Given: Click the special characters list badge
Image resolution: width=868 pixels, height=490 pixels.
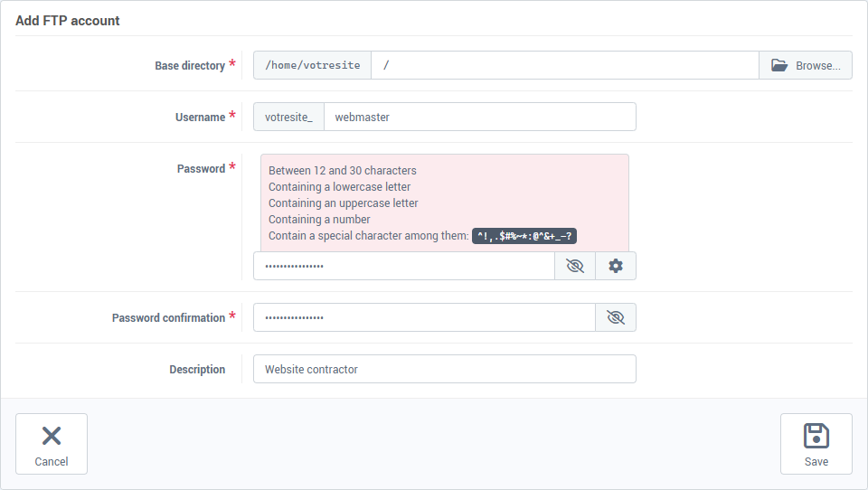Looking at the screenshot, I should click(524, 236).
